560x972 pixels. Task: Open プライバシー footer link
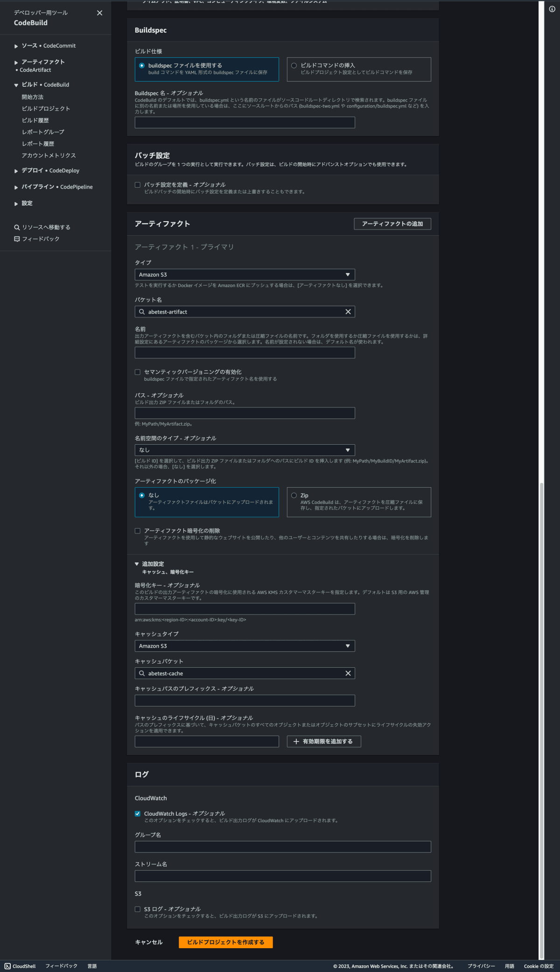[481, 966]
